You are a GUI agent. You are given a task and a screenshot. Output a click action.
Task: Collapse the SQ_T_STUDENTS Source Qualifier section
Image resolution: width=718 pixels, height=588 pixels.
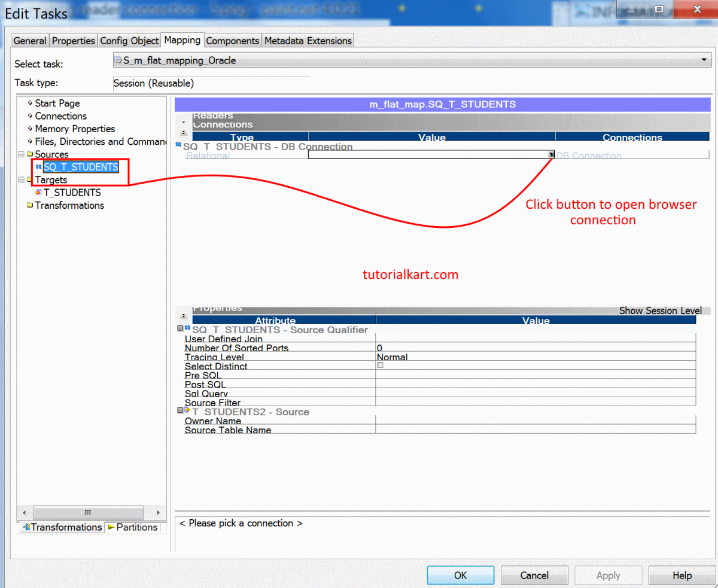pyautogui.click(x=179, y=327)
